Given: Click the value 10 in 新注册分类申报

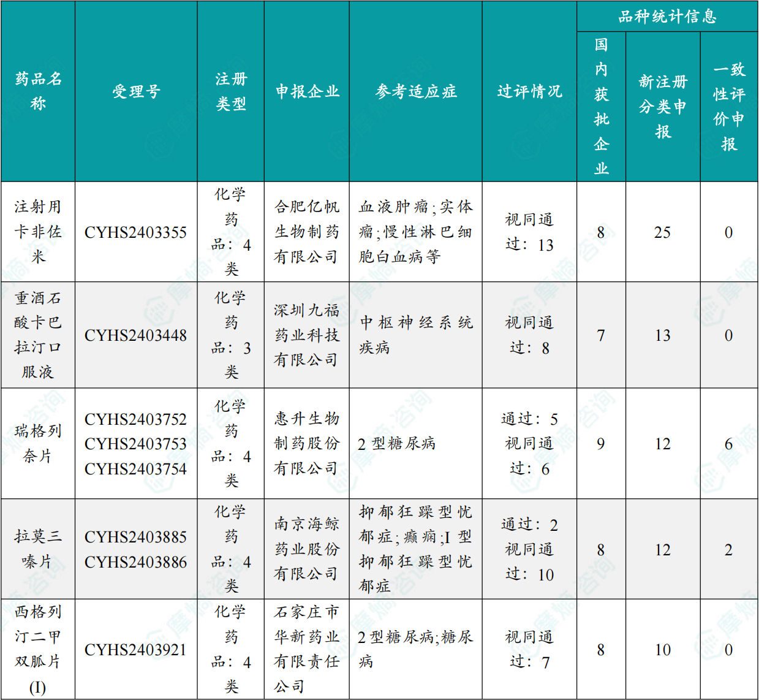Looking at the screenshot, I should pos(662,650).
